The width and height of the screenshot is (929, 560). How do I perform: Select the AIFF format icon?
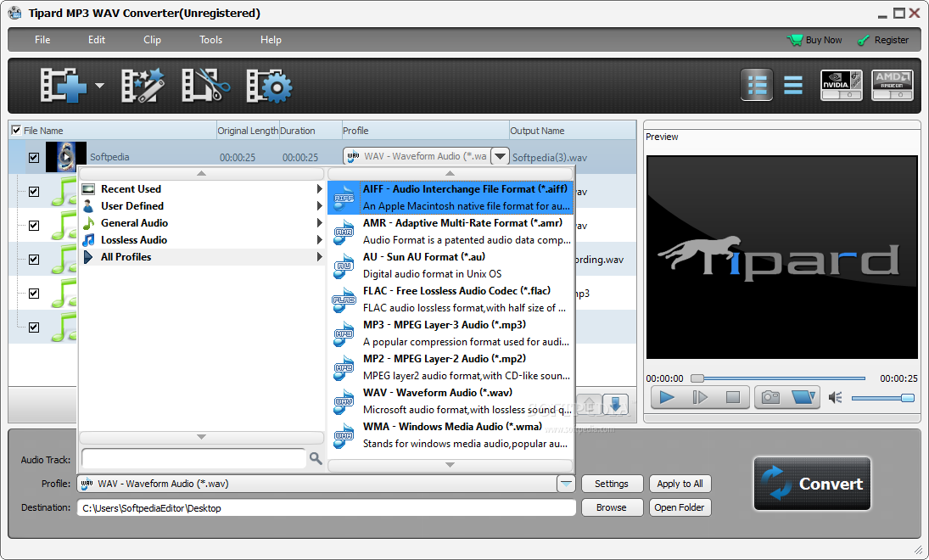(x=344, y=198)
